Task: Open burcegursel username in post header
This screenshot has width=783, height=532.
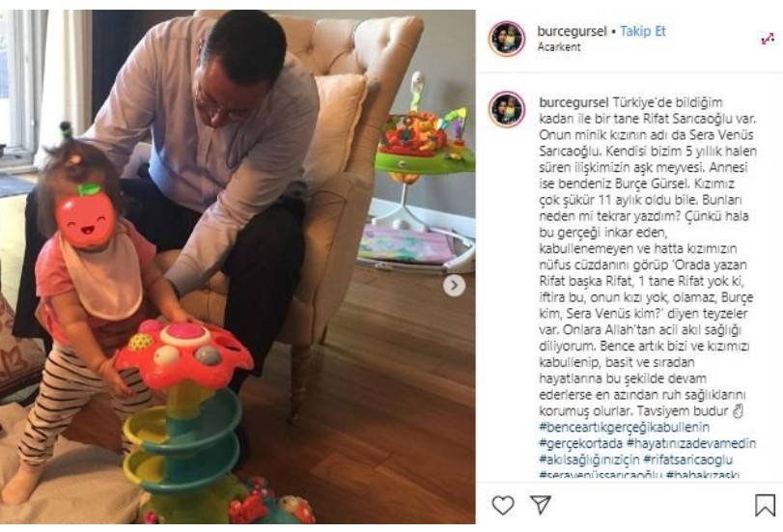Action: (572, 32)
